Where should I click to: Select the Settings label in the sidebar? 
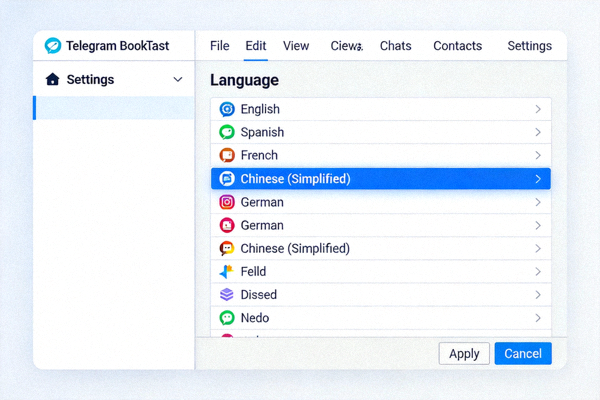tap(90, 80)
